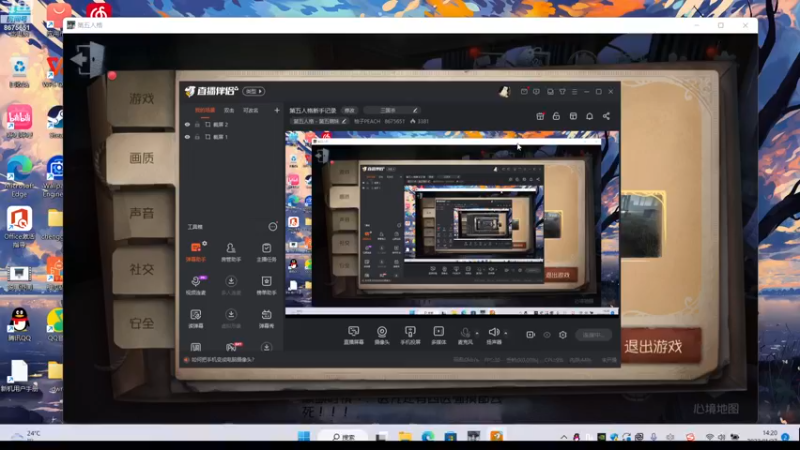Switch to the 画质 settings tab
800x450 pixels.
click(x=141, y=158)
